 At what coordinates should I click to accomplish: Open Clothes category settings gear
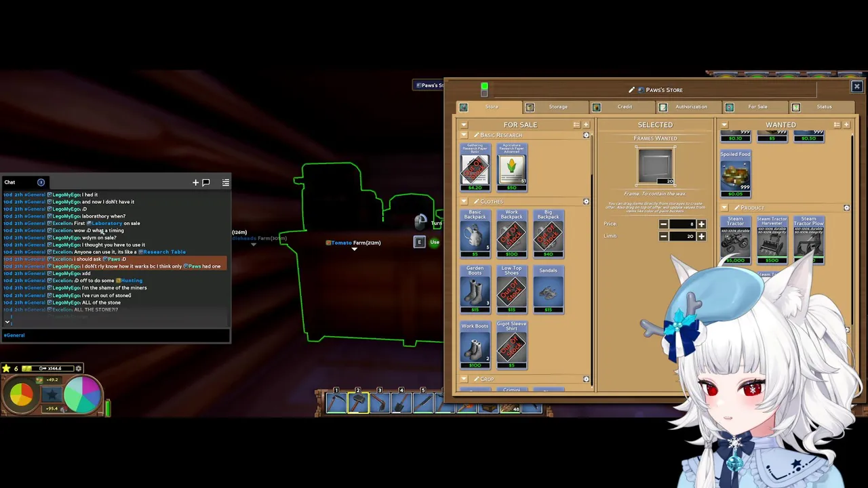(587, 201)
